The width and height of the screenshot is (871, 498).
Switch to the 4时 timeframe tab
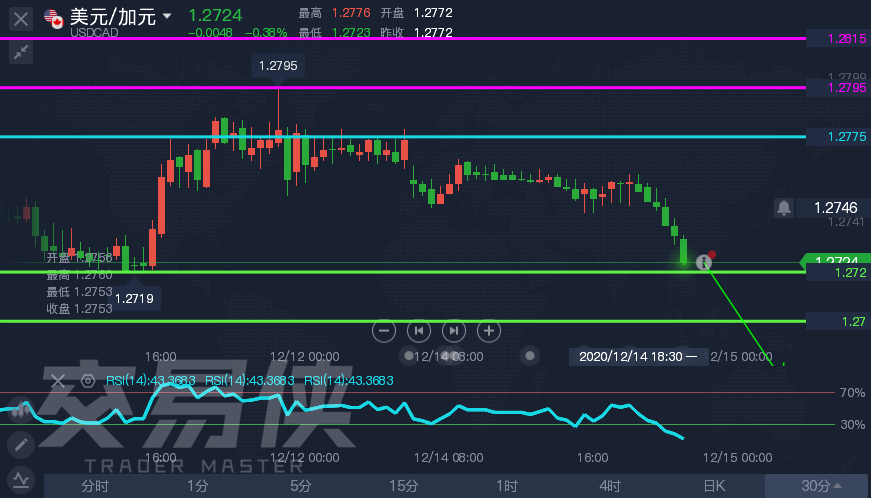610,486
